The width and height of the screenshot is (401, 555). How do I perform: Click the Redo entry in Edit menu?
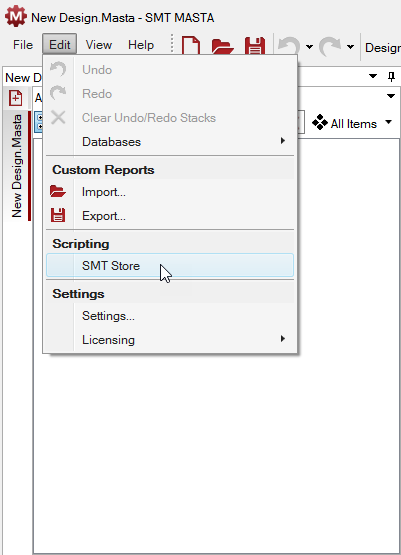(x=170, y=94)
